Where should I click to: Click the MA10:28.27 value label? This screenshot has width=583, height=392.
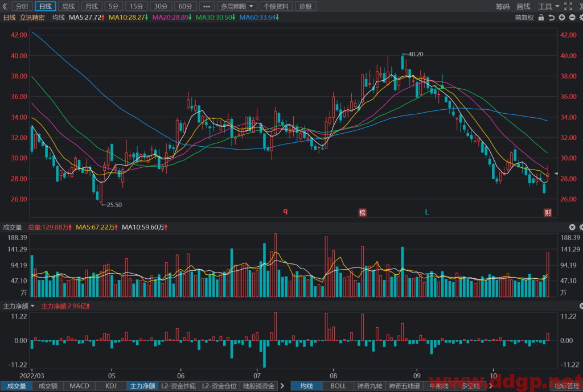[x=128, y=18]
